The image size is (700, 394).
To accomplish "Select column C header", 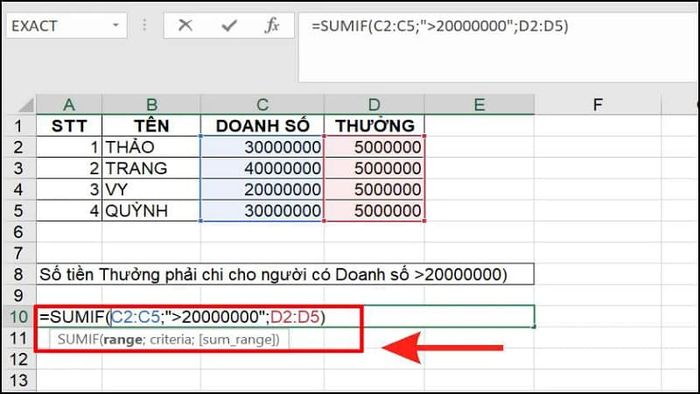I will point(262,104).
